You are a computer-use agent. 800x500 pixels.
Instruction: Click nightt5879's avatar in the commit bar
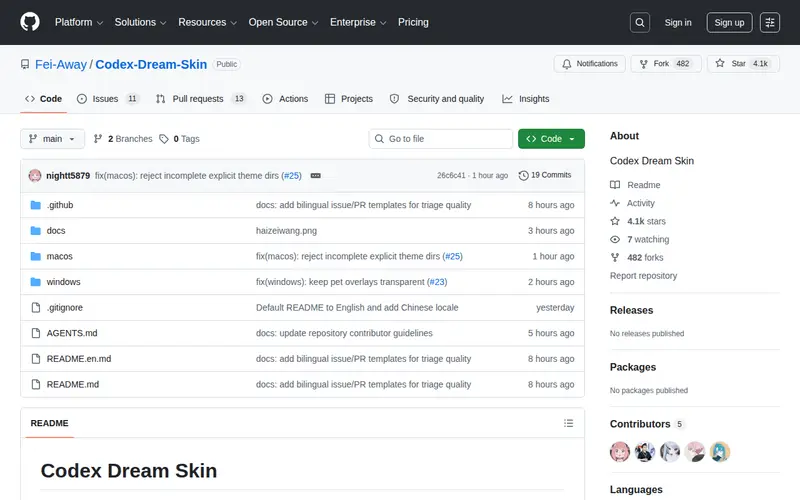pyautogui.click(x=35, y=176)
